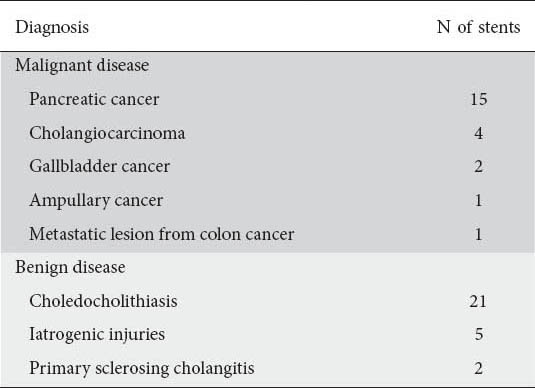Click the Ampullary cancer value 1

coord(478,200)
